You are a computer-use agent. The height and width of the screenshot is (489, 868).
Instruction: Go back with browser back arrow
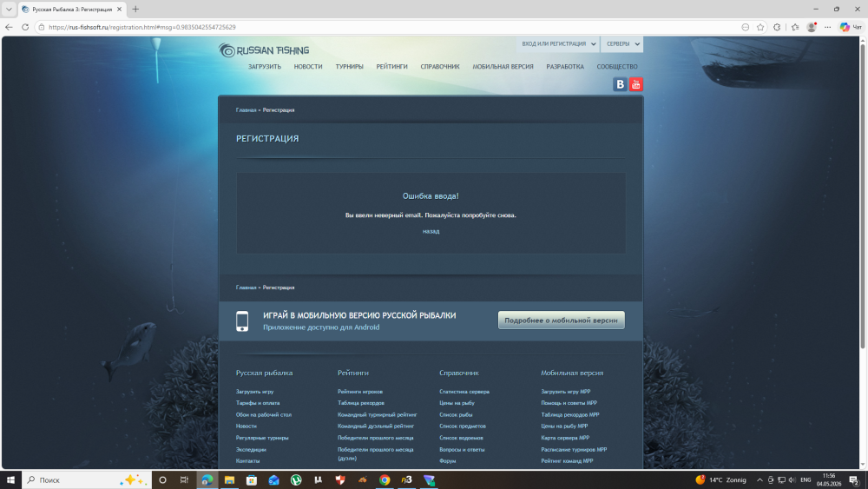coord(9,27)
